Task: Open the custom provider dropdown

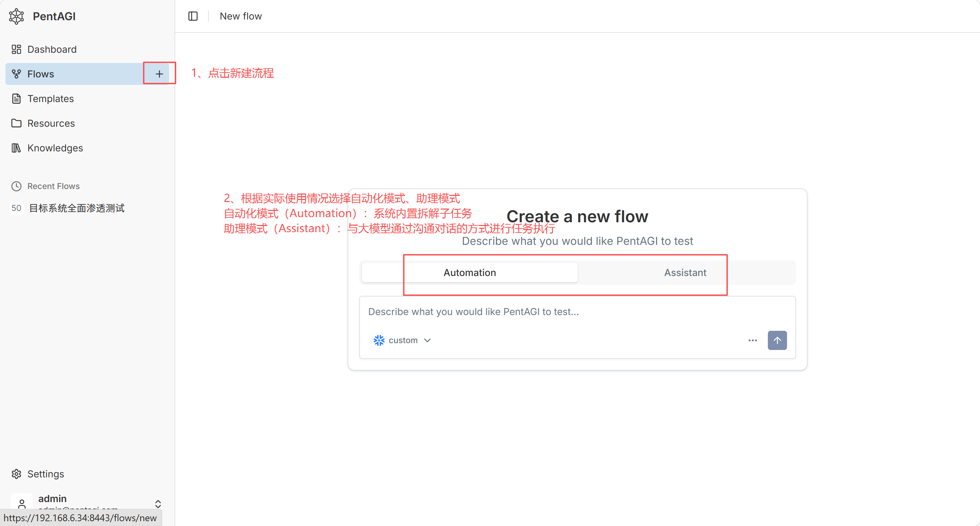Action: tap(403, 340)
